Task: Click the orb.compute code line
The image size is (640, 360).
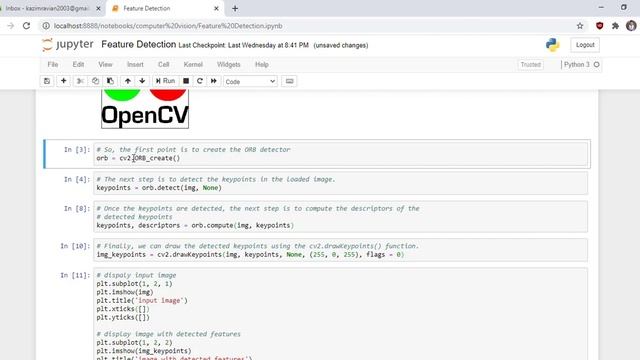Action: (x=195, y=225)
